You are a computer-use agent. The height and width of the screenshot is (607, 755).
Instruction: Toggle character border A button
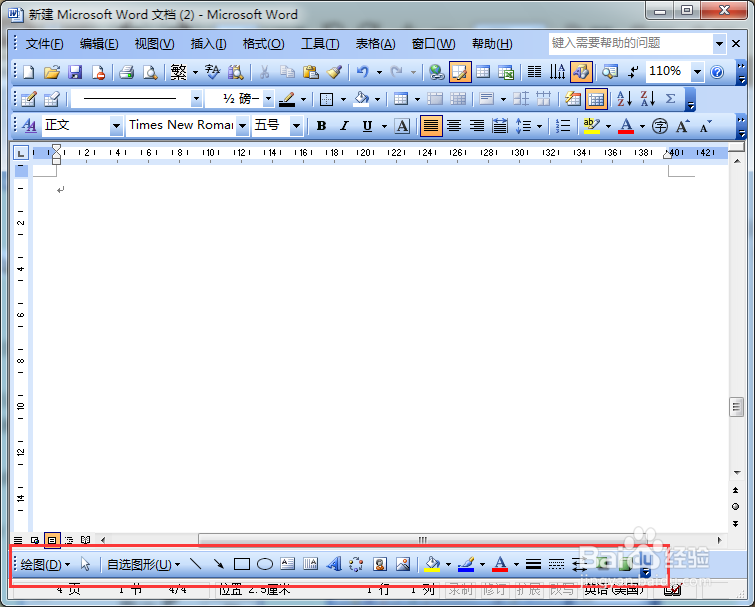(402, 126)
